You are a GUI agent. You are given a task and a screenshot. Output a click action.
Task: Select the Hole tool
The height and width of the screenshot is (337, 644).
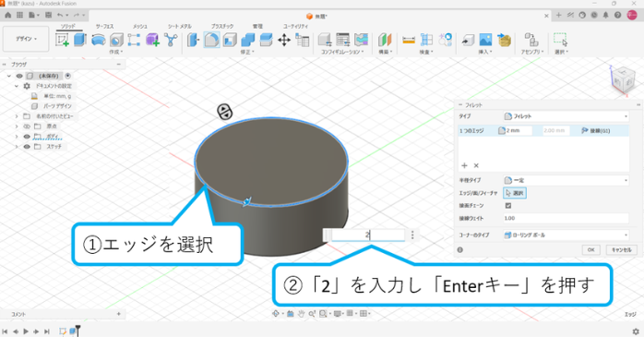click(x=116, y=40)
